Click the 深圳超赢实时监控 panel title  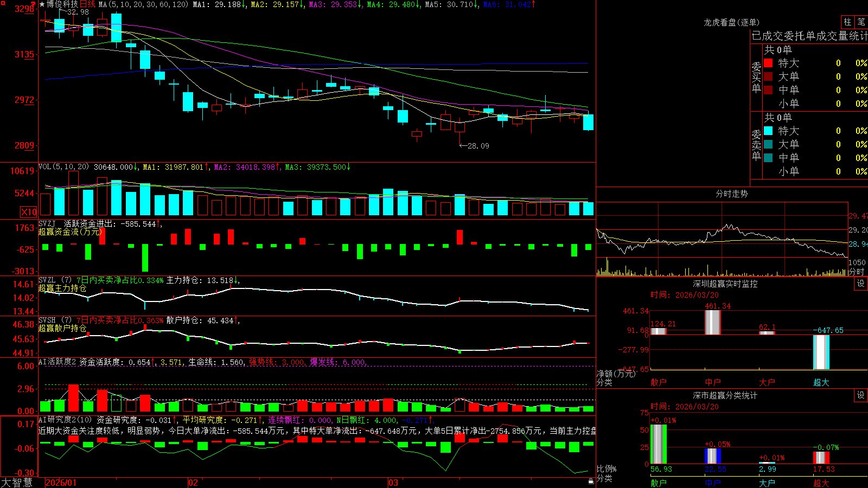click(725, 284)
